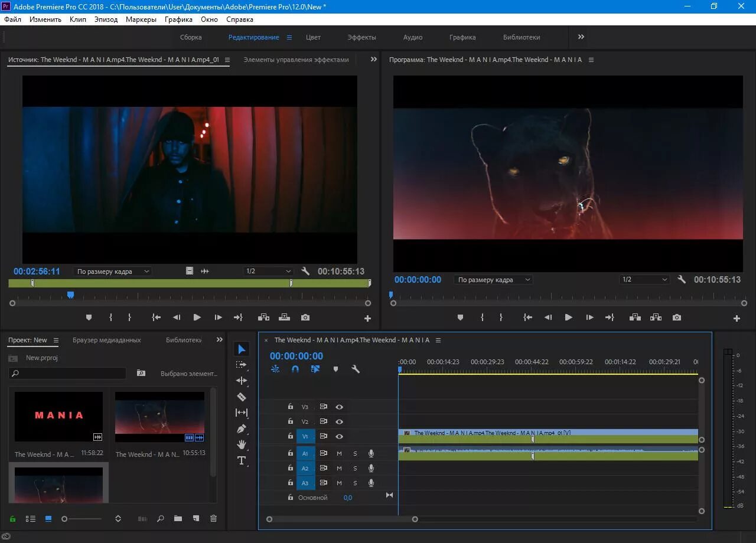Select the Type tool
Viewport: 756px width, 543px height.
(x=242, y=461)
